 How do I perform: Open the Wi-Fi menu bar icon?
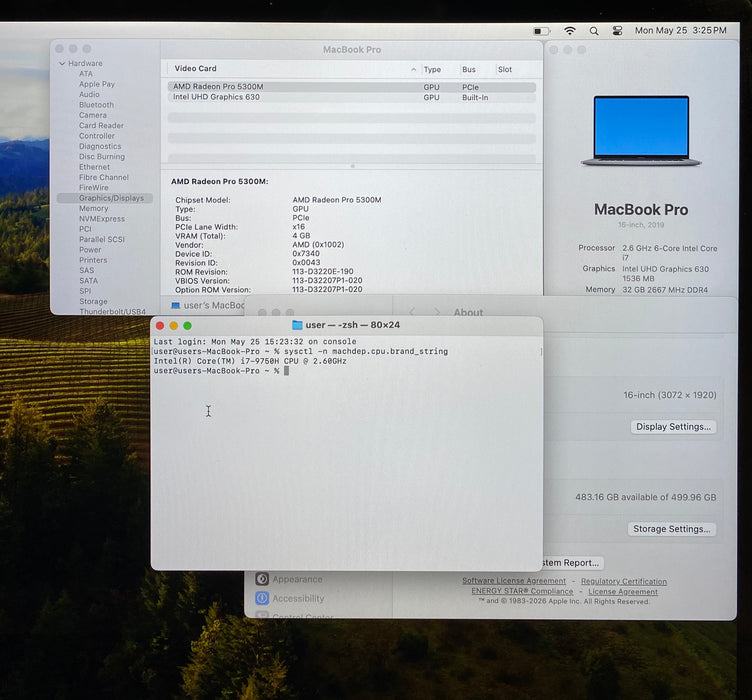(x=569, y=31)
